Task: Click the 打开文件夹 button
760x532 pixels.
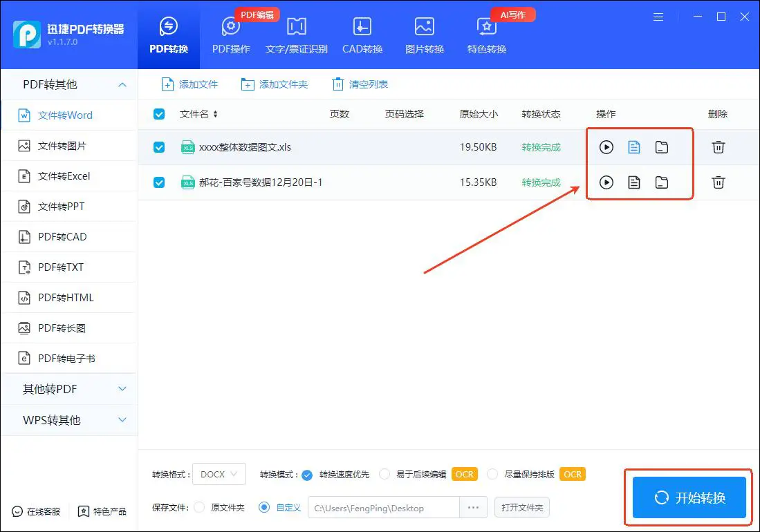Action: click(x=522, y=506)
